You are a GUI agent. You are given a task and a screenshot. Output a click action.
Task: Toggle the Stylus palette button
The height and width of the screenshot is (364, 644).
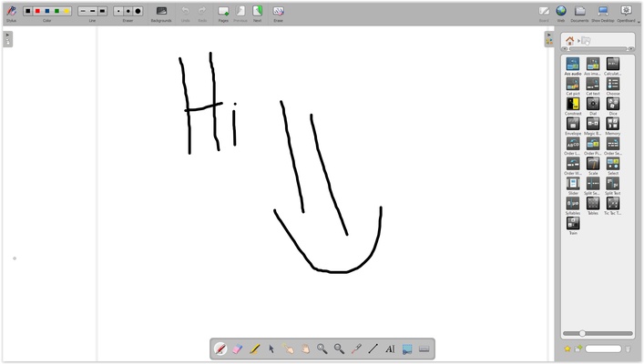pos(11,12)
